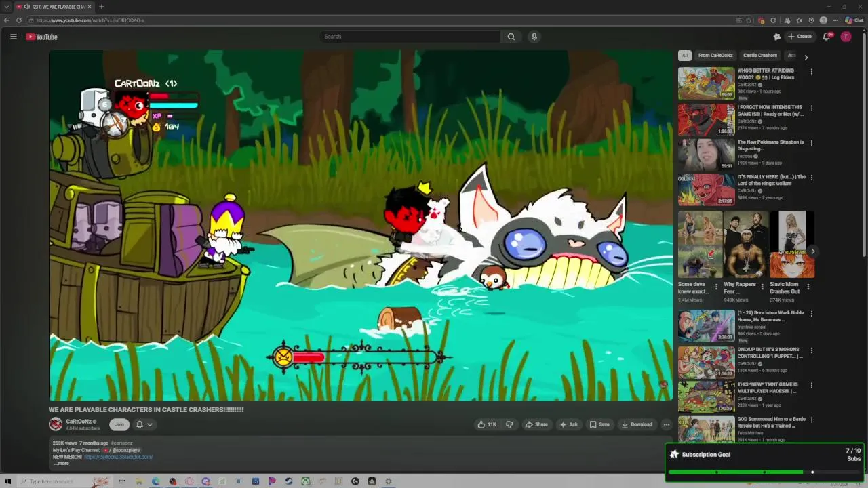
Task: Start voice search with microphone icon
Action: [534, 37]
